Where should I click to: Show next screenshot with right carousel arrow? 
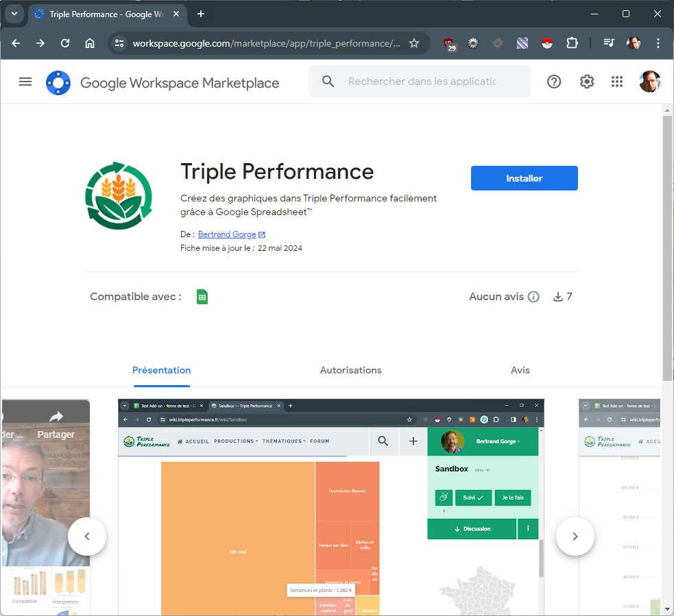click(575, 537)
